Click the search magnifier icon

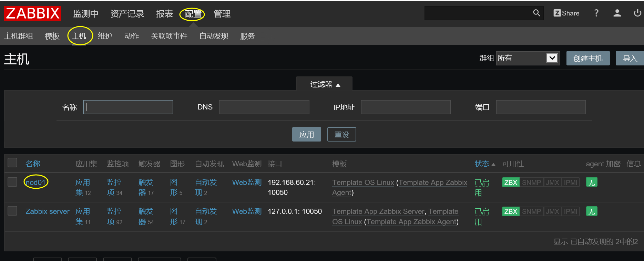pyautogui.click(x=536, y=13)
